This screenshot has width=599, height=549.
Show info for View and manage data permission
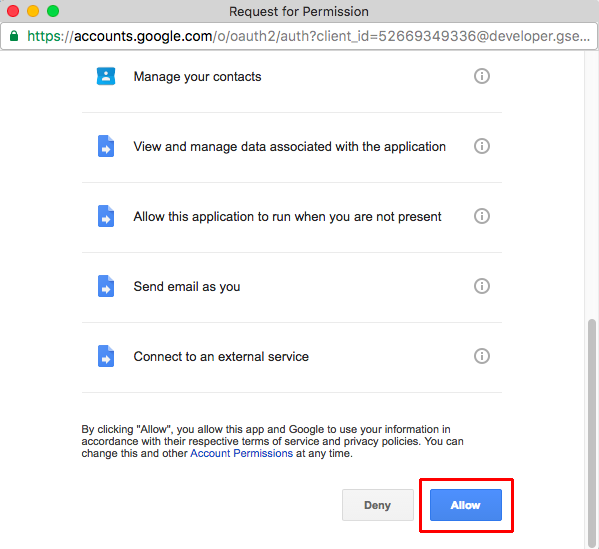pos(482,146)
